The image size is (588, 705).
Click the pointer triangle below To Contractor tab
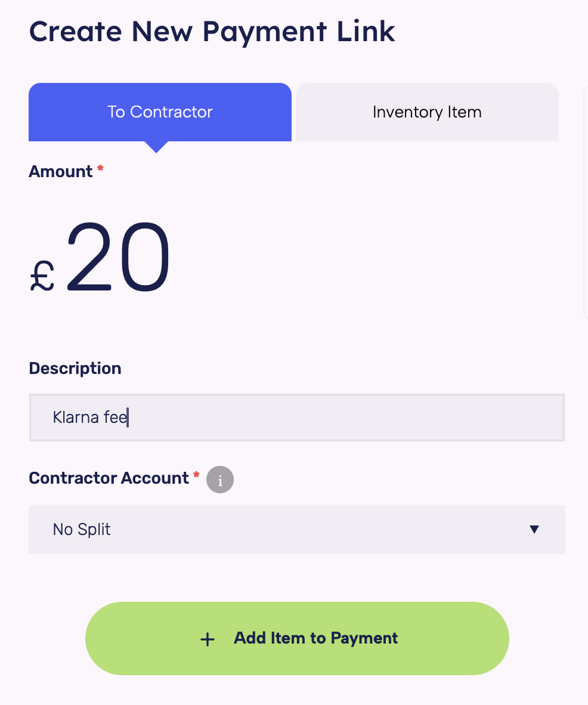pyautogui.click(x=156, y=147)
